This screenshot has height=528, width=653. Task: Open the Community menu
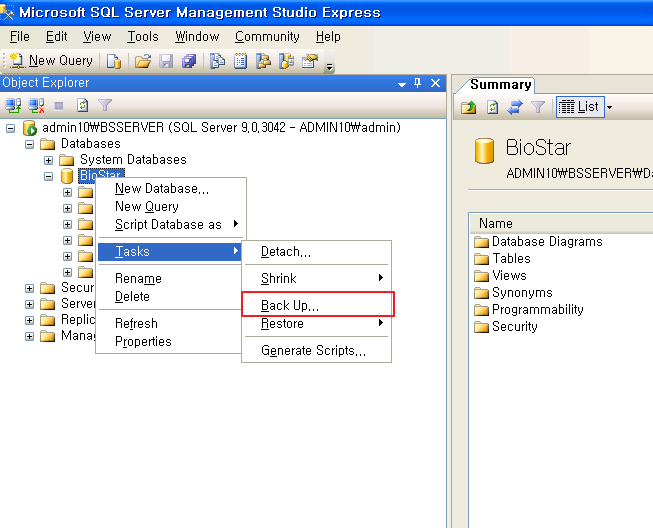267,37
